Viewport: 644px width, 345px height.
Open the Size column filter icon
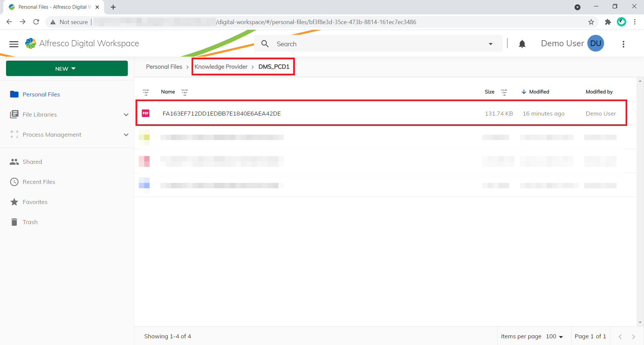point(504,92)
